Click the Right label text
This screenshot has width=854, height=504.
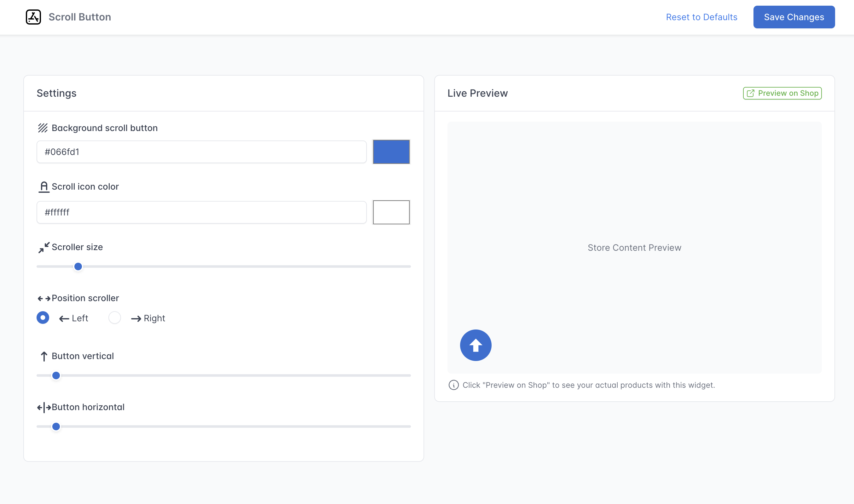click(154, 318)
